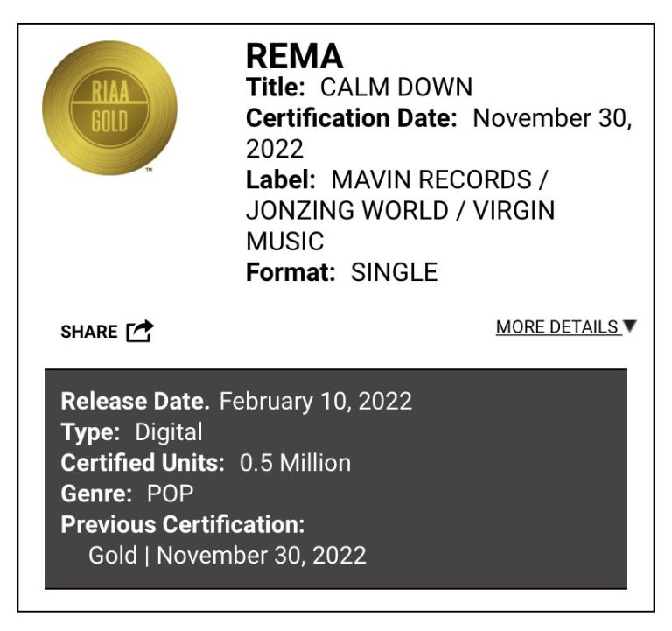Click the RIAA Gold record badge

[109, 108]
